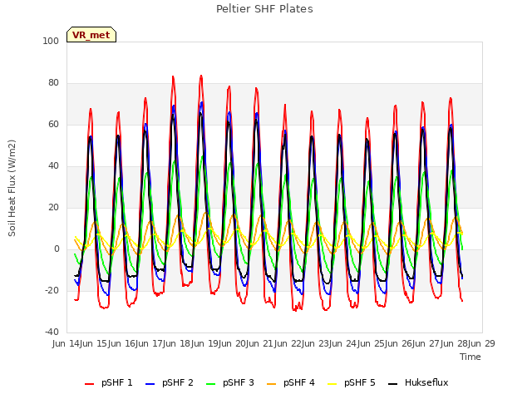
Task: Click the VR_met annotation label
Action: [x=91, y=35]
